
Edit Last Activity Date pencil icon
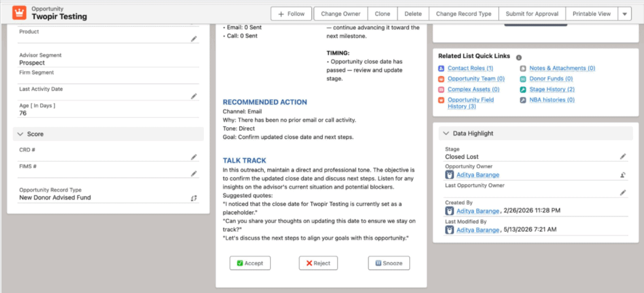pyautogui.click(x=194, y=96)
